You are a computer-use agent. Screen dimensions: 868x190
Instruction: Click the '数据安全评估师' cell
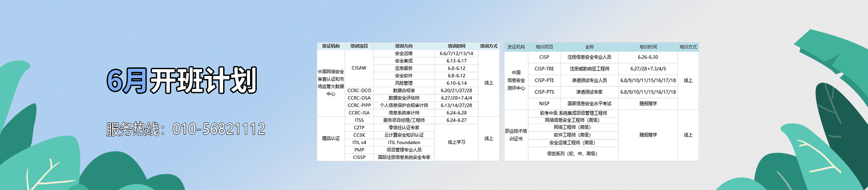pos(404,98)
